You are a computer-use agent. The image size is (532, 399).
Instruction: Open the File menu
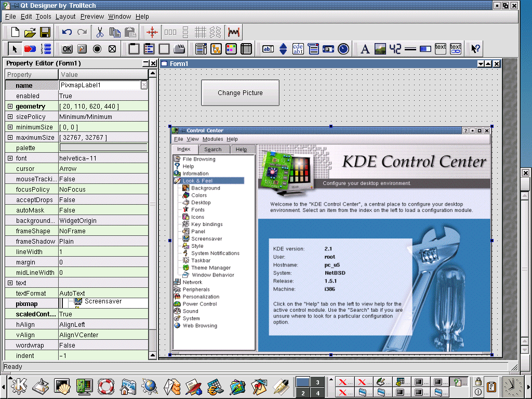tap(10, 16)
